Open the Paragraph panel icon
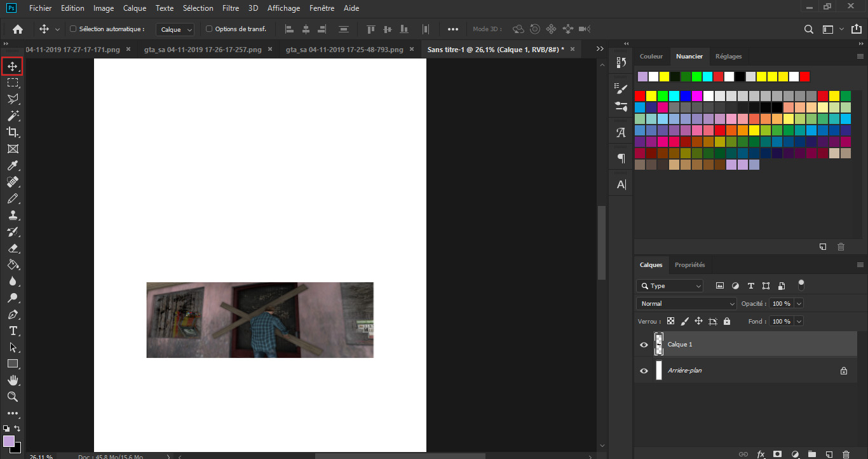This screenshot has height=459, width=868. click(621, 158)
